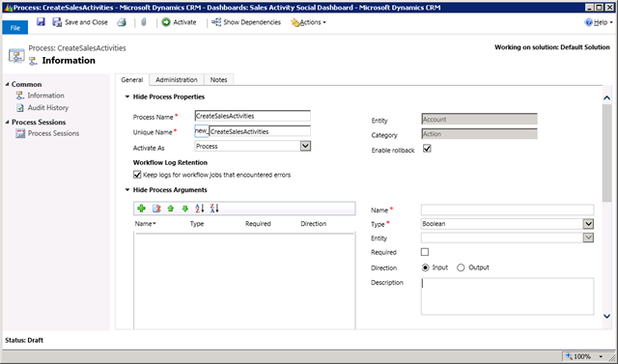Click Working on solution: Default Solution text
This screenshot has width=618, height=364.
point(552,47)
